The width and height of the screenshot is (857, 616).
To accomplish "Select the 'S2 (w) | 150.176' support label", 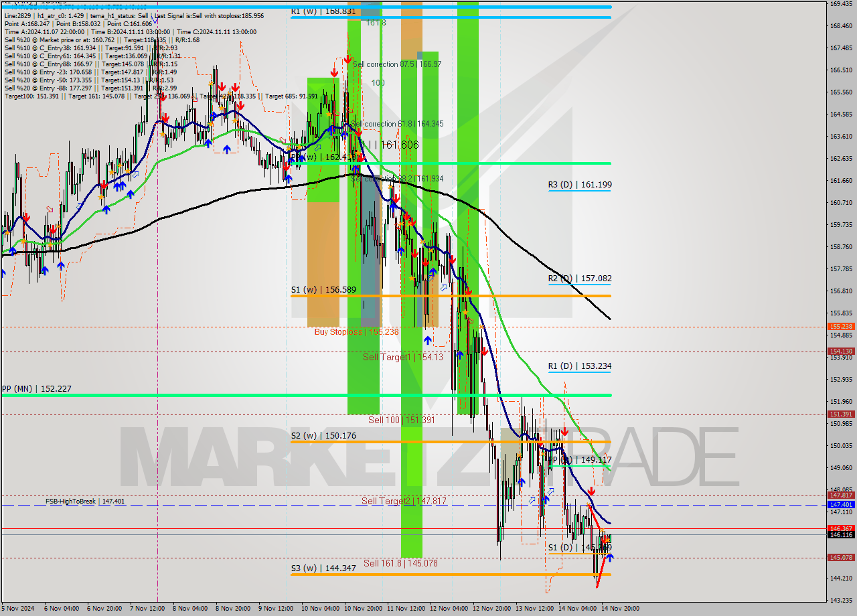I will point(323,436).
